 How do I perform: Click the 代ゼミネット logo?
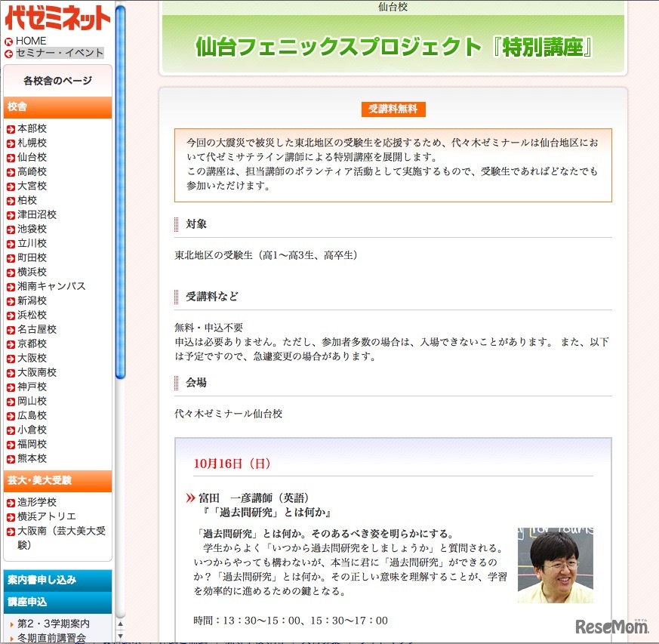[x=57, y=17]
